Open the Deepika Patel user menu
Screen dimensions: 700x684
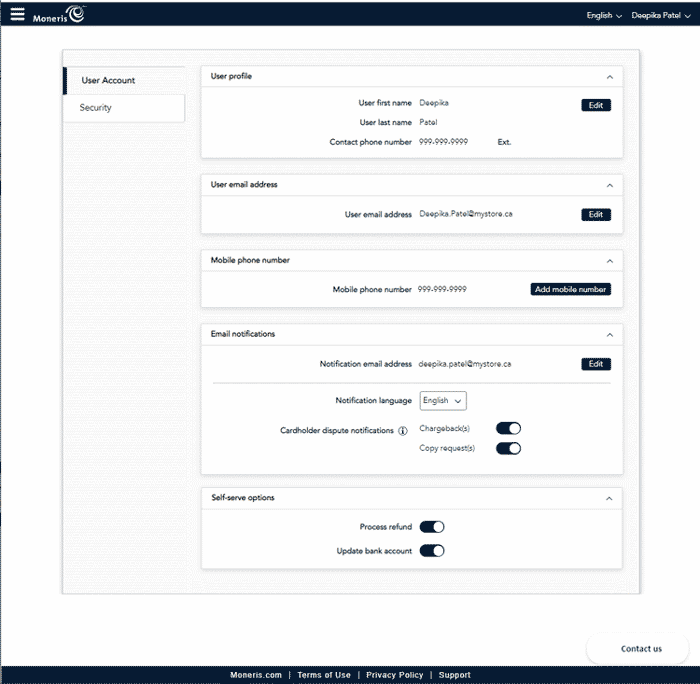point(661,16)
